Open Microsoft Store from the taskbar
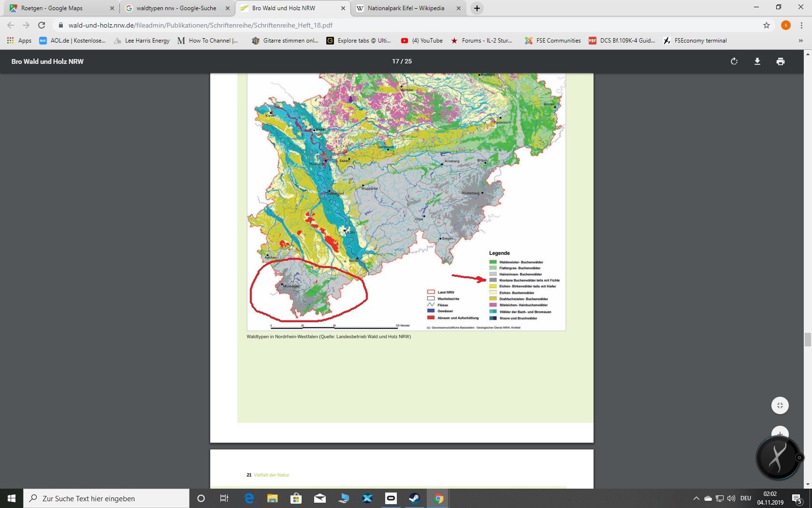 pyautogui.click(x=296, y=498)
